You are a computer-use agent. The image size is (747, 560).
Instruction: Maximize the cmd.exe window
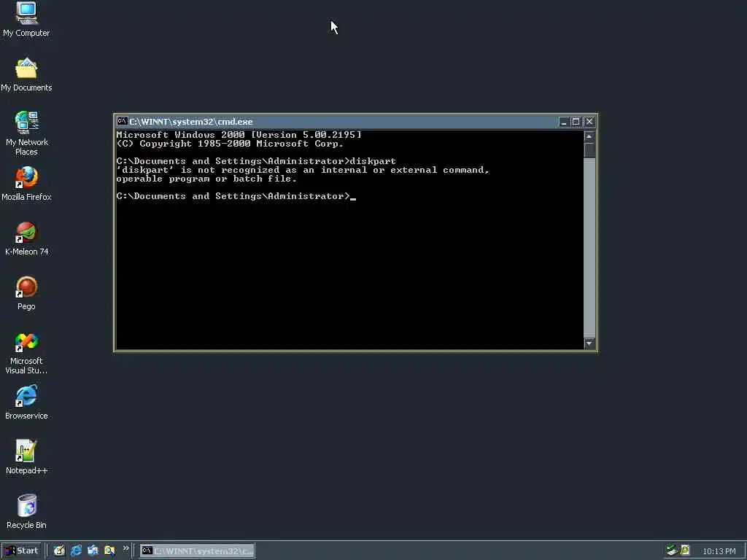(576, 122)
